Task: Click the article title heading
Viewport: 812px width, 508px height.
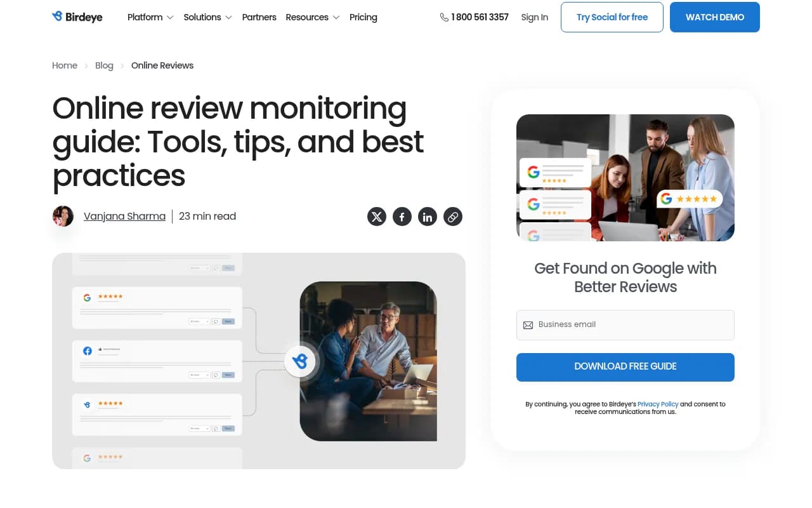Action: (238, 142)
